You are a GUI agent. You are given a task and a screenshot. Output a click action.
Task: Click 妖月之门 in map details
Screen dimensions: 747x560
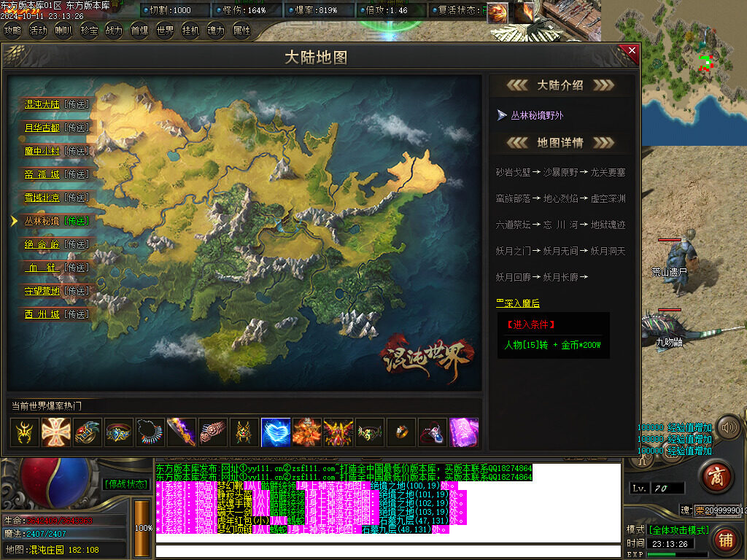[513, 251]
